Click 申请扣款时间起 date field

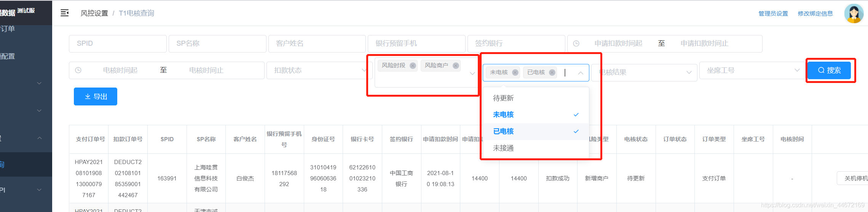point(618,44)
